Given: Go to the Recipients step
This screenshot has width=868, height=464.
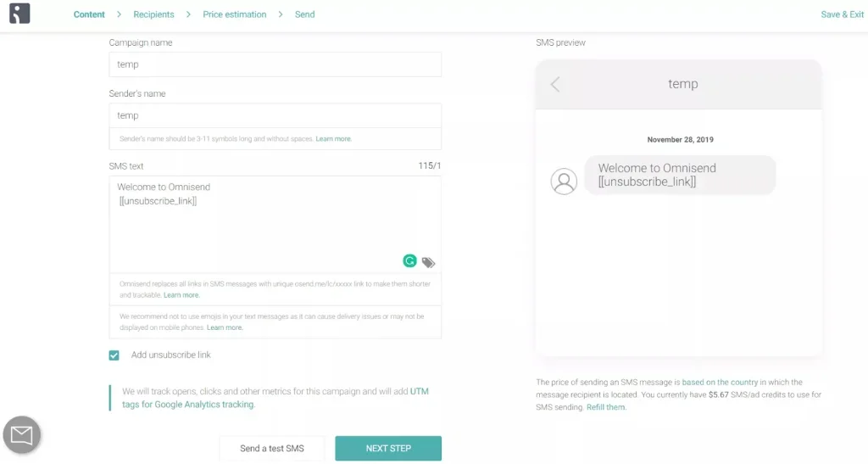Looking at the screenshot, I should 153,14.
